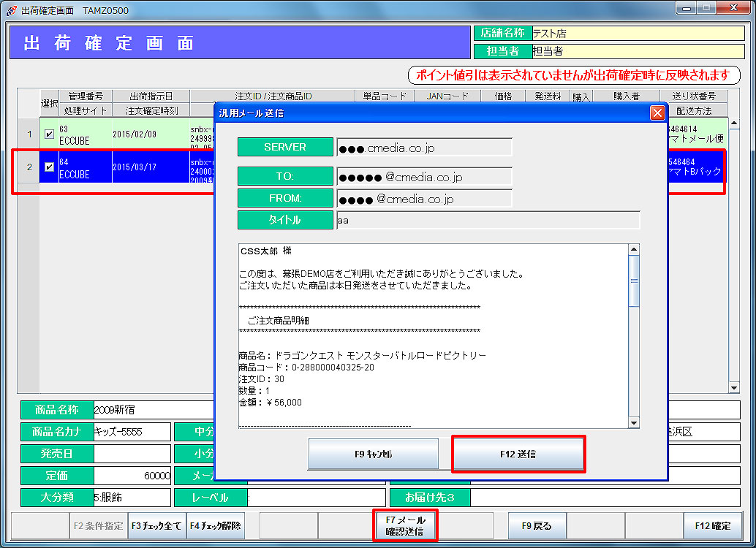Click F7 メール確認送信 button
Viewport: 756px width, 548px height.
click(405, 525)
